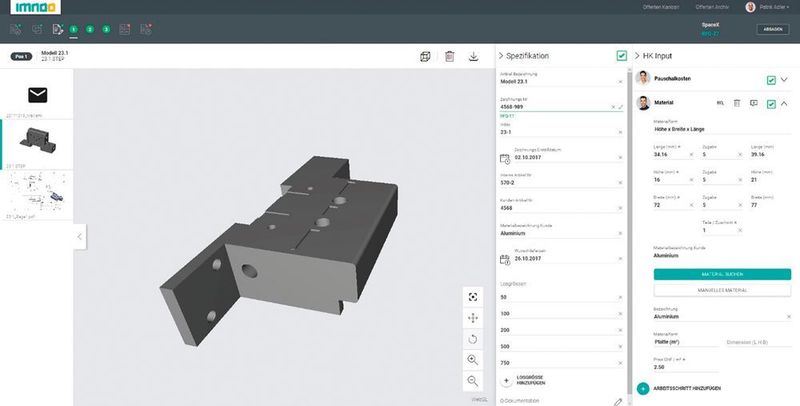Click the Zeichnungs Nr input field
Image resolution: width=800 pixels, height=406 pixels.
[553, 106]
